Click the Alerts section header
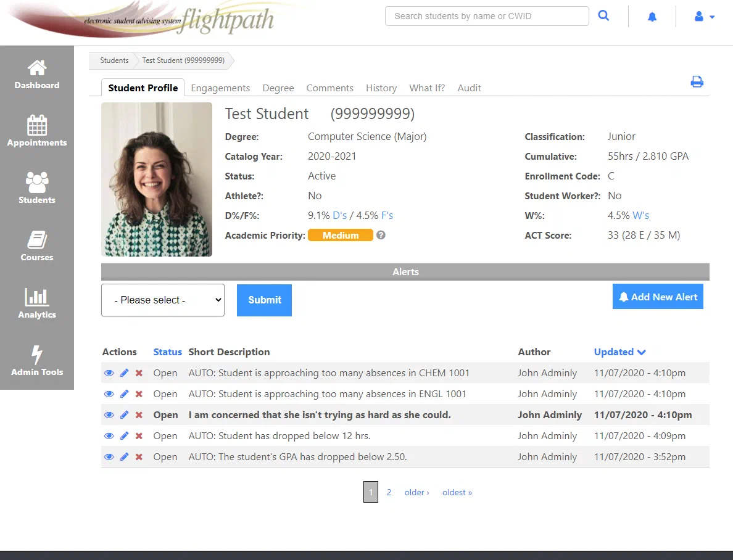 [x=405, y=271]
